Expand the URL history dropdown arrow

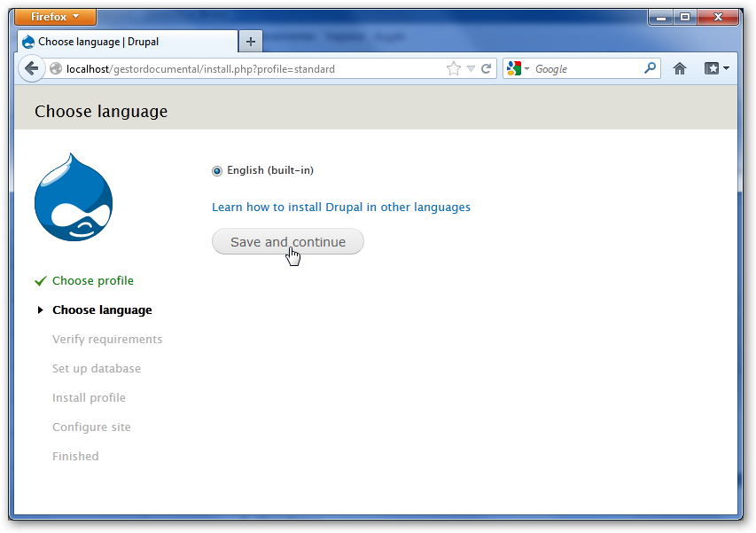(x=471, y=68)
